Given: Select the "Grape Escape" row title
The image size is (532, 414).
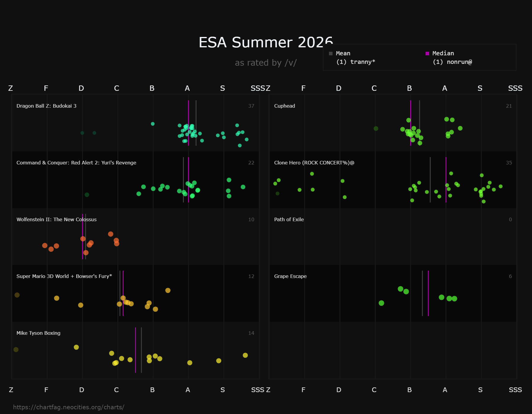Looking at the screenshot, I should pyautogui.click(x=291, y=276).
